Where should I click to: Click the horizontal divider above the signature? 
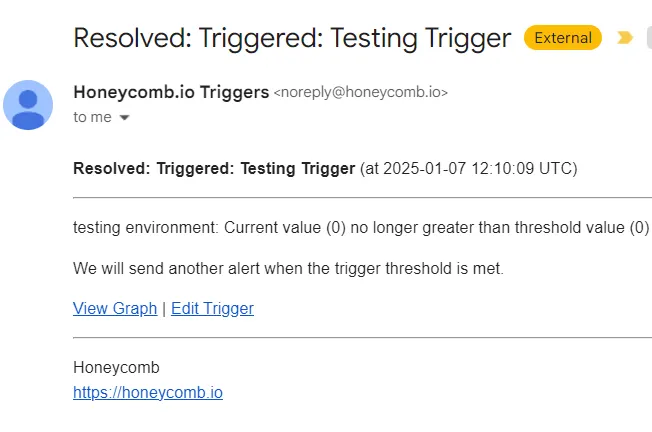point(362,338)
